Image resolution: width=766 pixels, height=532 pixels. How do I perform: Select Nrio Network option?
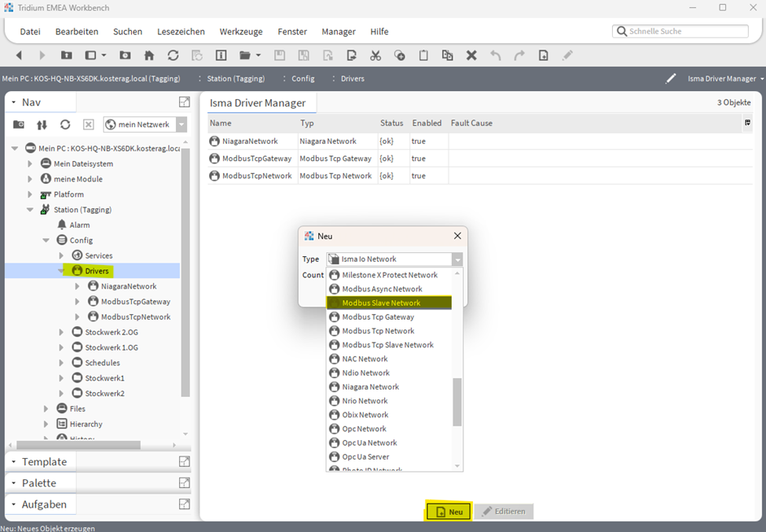click(389, 401)
